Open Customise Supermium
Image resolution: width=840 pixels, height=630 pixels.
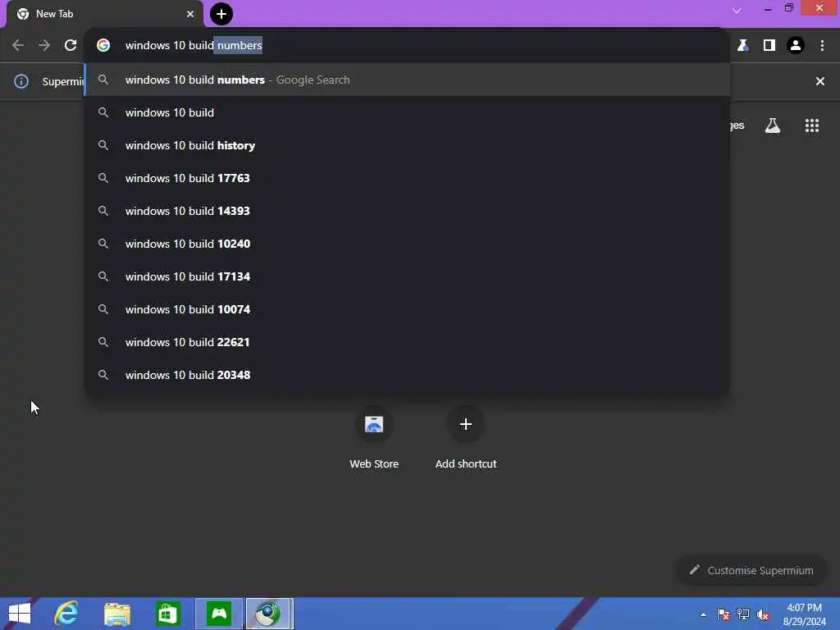pos(751,570)
